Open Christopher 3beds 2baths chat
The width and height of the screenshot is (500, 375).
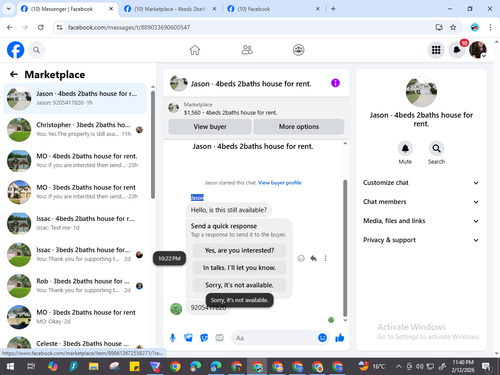[75, 129]
